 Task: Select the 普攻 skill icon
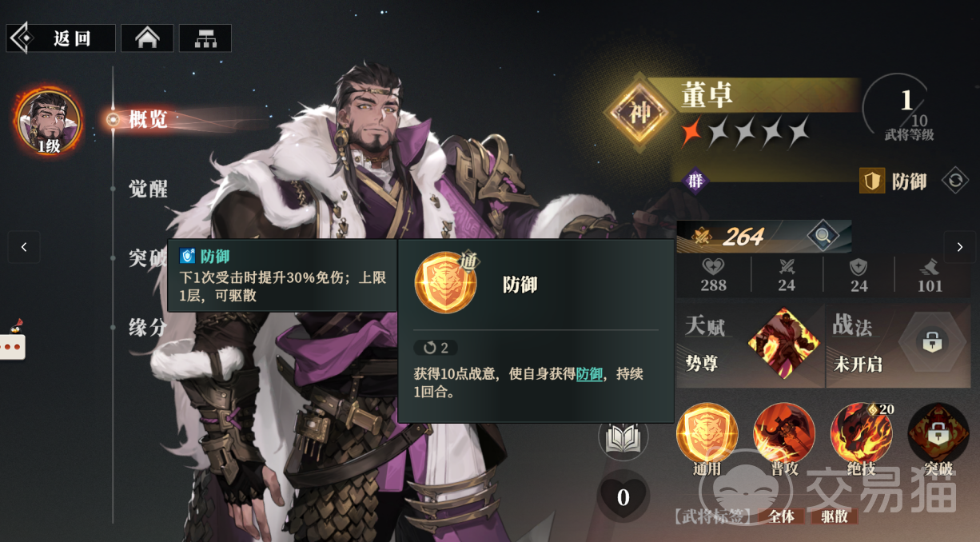click(x=784, y=434)
